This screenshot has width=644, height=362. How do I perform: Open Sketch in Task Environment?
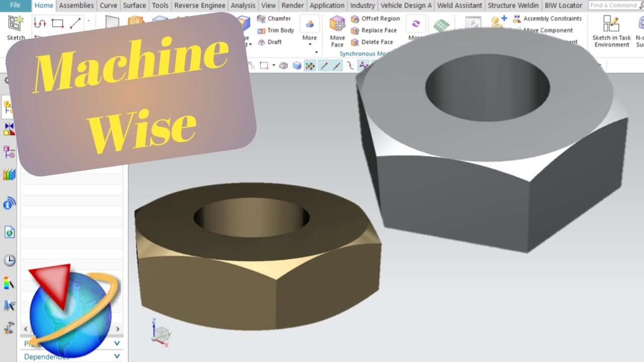(611, 31)
